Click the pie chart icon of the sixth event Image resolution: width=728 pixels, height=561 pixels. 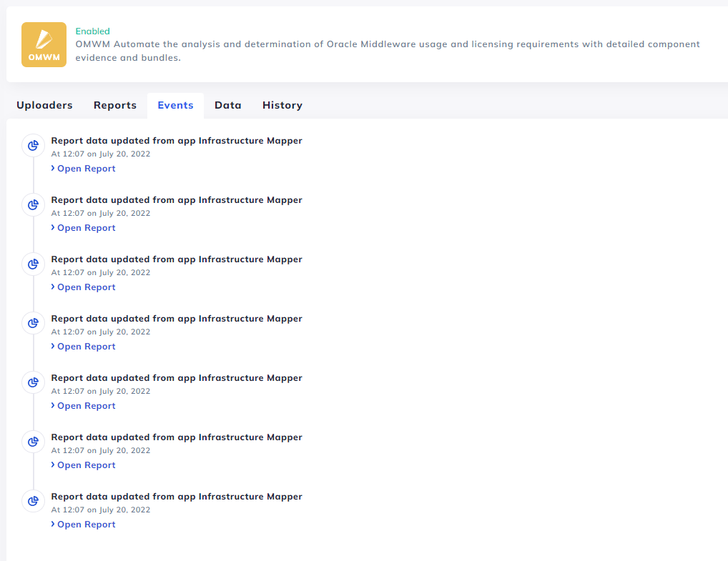point(34,442)
